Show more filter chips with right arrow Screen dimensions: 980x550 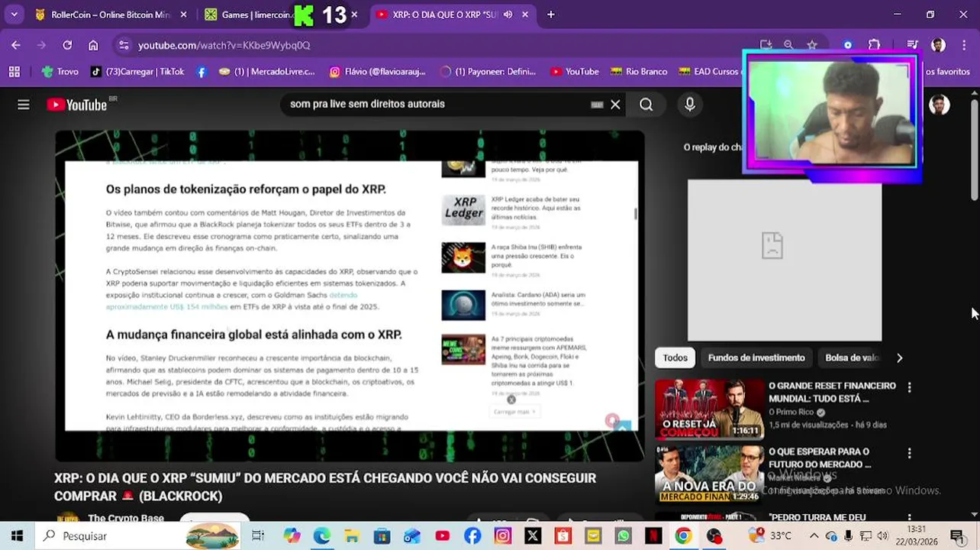pyautogui.click(x=899, y=357)
